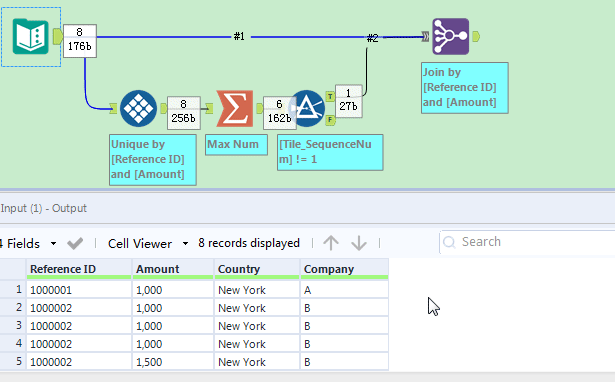Select the '[Tile_SequenceNum] != 1' annotation
This screenshot has height=382, width=615.
[330, 152]
